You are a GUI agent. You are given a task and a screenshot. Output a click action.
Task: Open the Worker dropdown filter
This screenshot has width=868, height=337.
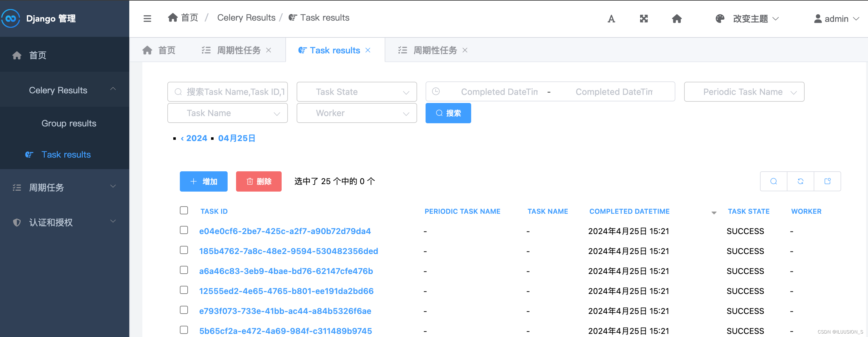[x=357, y=113]
